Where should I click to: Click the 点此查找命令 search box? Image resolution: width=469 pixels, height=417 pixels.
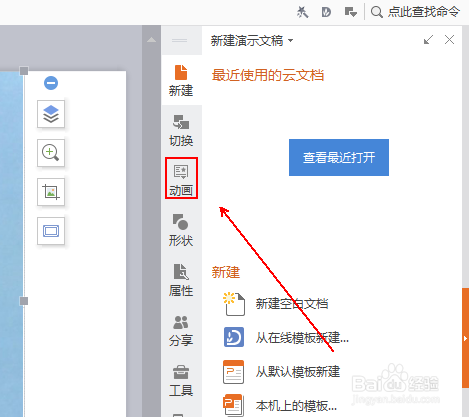click(424, 12)
